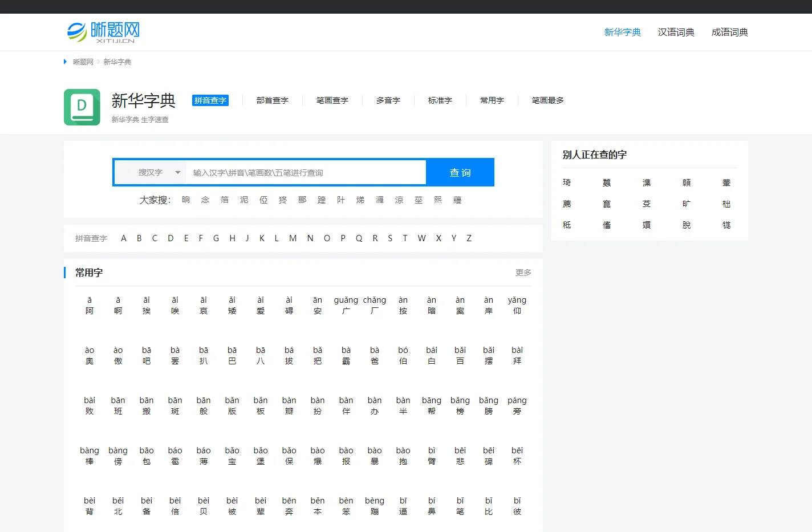The height and width of the screenshot is (532, 812).
Task: Open character 半 with pinyin bàn
Action: [x=403, y=405]
